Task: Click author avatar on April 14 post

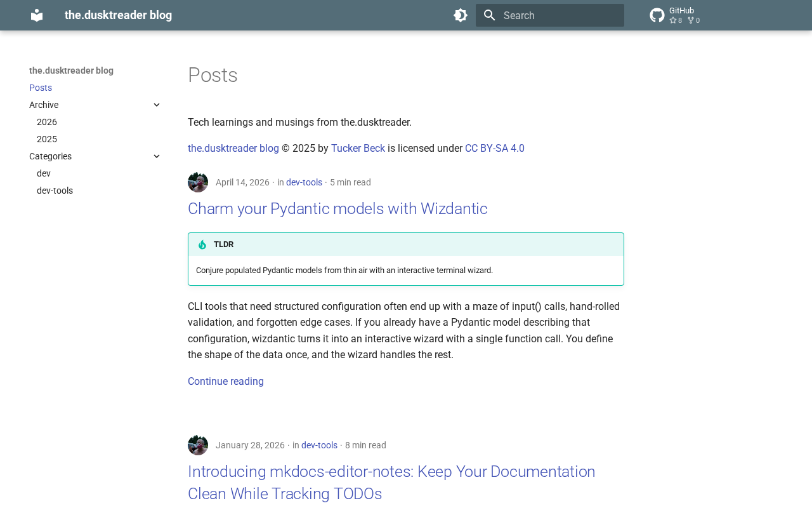Action: [198, 182]
